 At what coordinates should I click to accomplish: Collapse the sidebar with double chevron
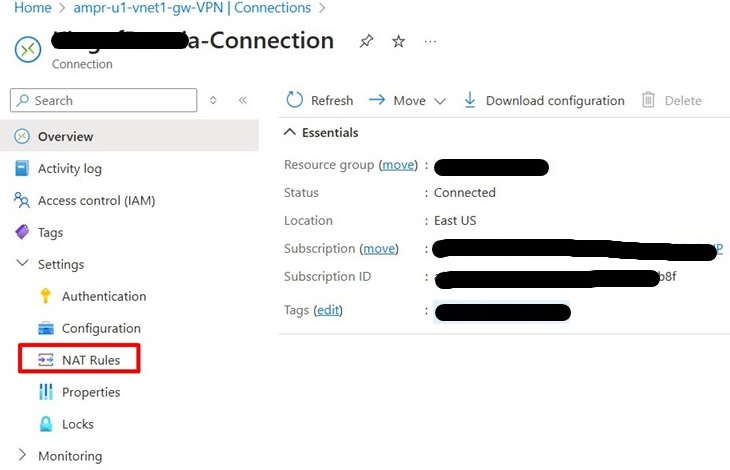(x=243, y=100)
